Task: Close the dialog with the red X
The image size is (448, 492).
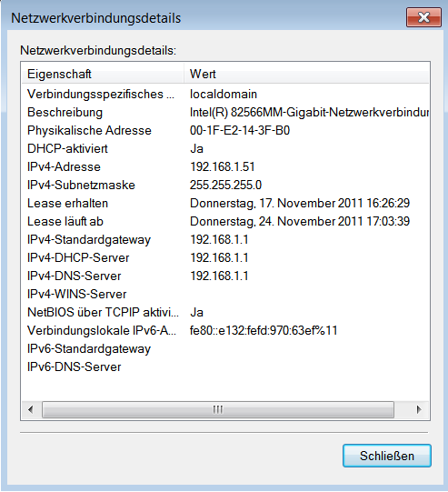Action: (x=423, y=17)
